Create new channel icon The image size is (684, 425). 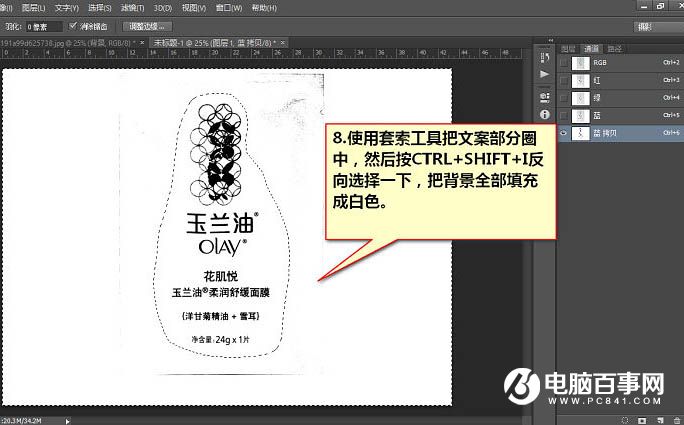[660, 421]
